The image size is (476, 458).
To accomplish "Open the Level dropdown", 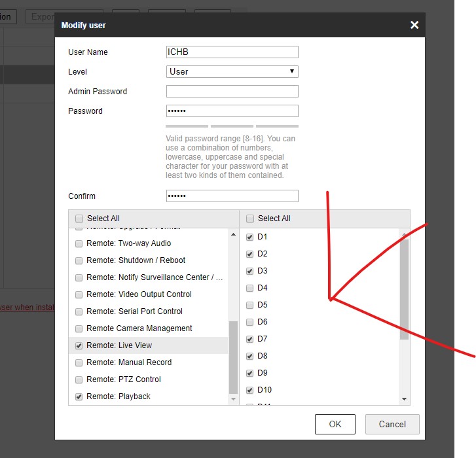I will point(232,72).
